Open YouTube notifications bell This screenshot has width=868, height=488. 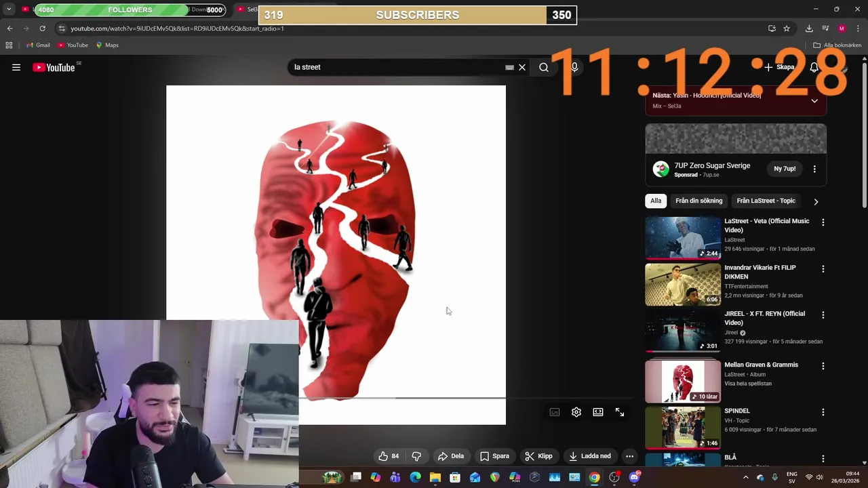tap(814, 67)
